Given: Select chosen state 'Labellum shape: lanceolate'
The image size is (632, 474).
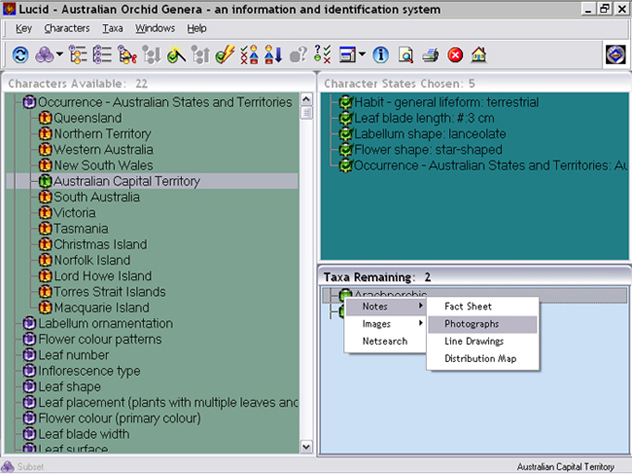Looking at the screenshot, I should pyautogui.click(x=422, y=134).
